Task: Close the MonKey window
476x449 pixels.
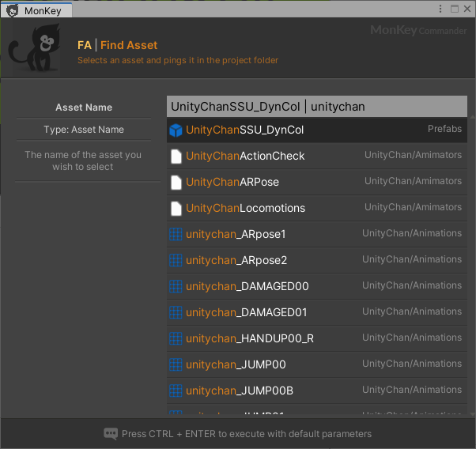Action: click(x=467, y=9)
